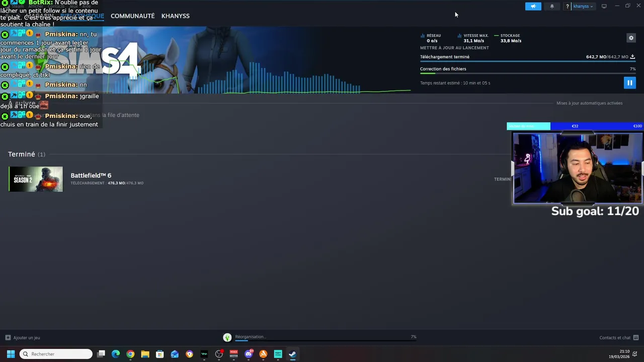Pause the current download
Image resolution: width=644 pixels, height=362 pixels.
[629, 83]
